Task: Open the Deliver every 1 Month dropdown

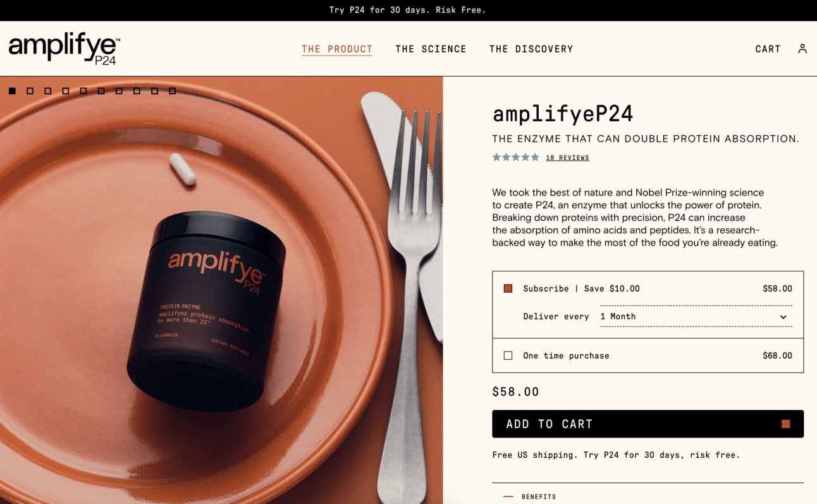Action: pos(696,316)
